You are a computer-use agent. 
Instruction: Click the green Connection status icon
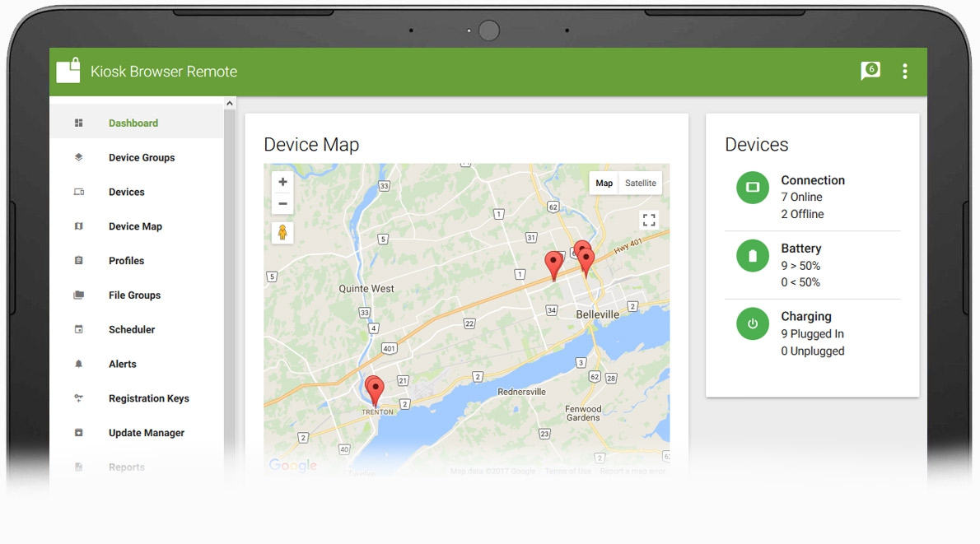tap(753, 188)
